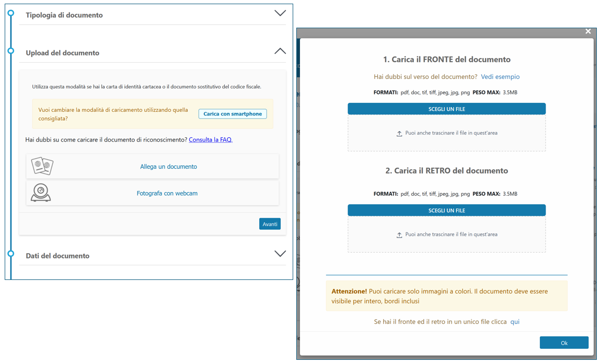This screenshot has width=601, height=364.
Task: Click SCEGLI UN FILE for the FRONTE document
Action: point(446,109)
